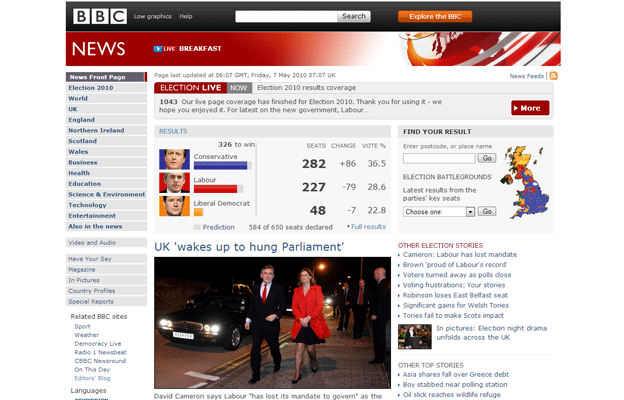Viewport: 624px width, 400px height.
Task: Click the Search button
Action: 353,16
